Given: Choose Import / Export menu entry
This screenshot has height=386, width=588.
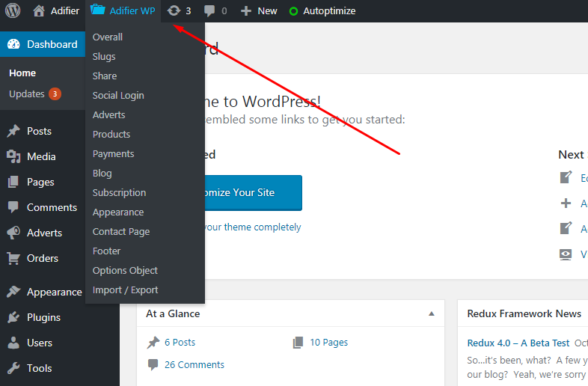Looking at the screenshot, I should 125,289.
